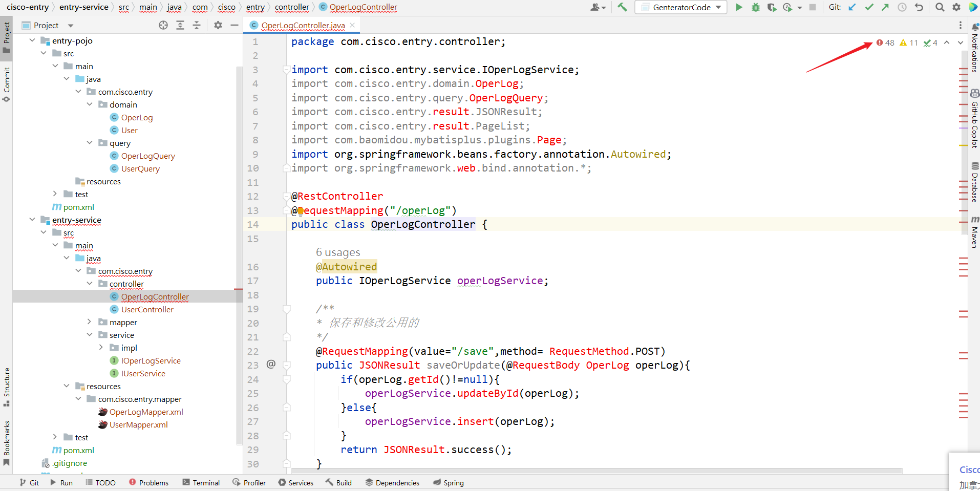Fold the import block at line 3
Screen dimensions: 980x491
coord(287,70)
